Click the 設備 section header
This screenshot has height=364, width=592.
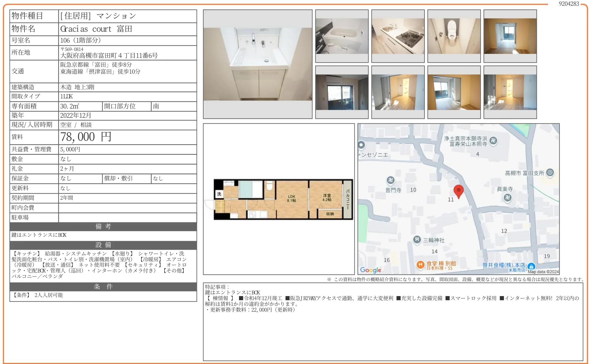103,245
